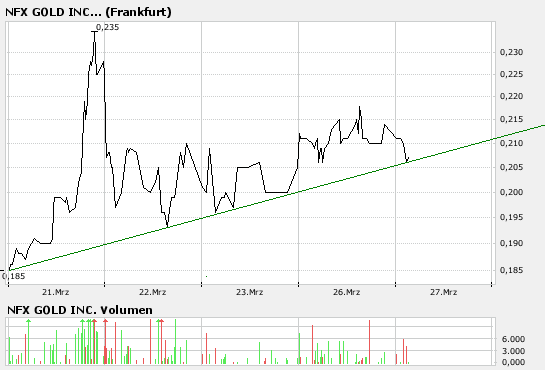The width and height of the screenshot is (545, 384).
Task: Click the peak price label 0,235
Action: [x=107, y=27]
